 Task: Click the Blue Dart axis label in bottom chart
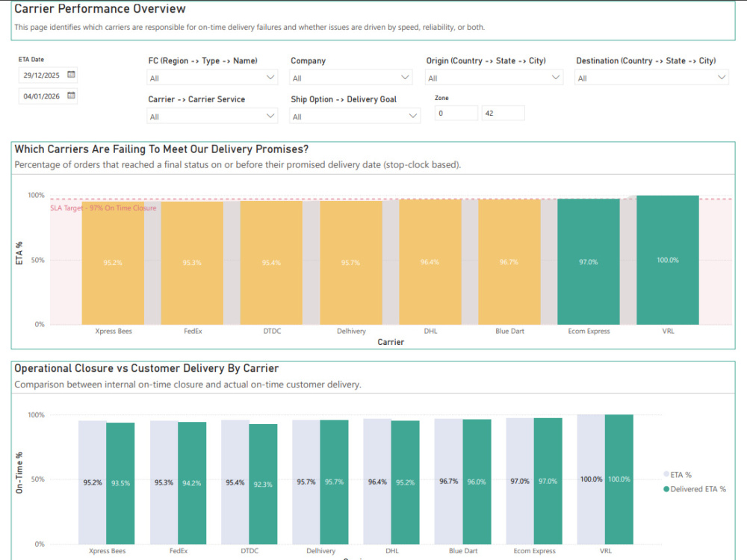tap(463, 550)
